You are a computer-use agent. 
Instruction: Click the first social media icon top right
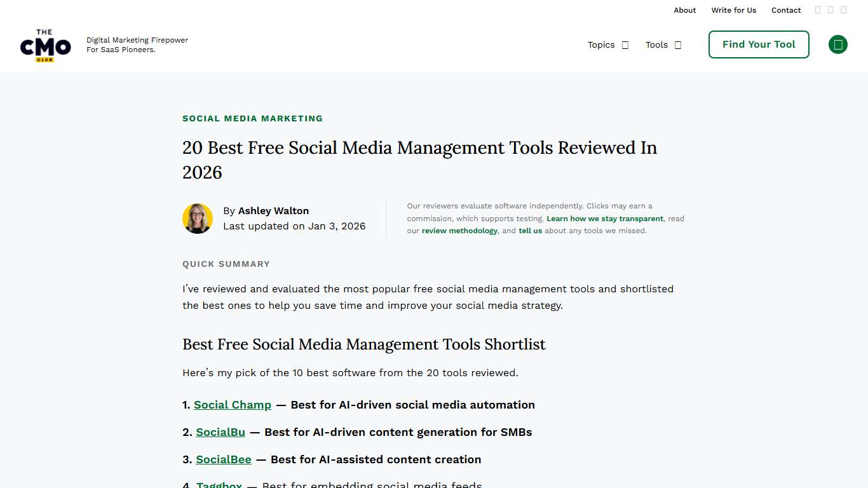818,10
